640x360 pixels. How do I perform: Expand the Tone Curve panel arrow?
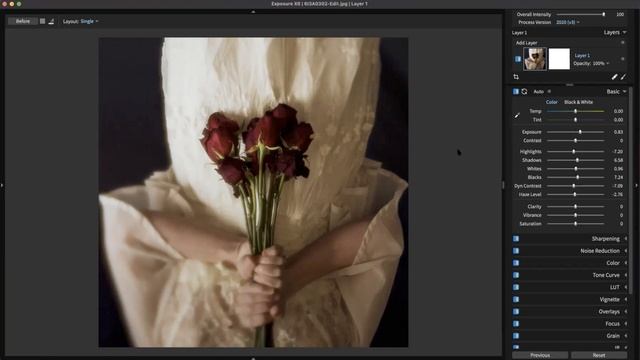(x=625, y=275)
